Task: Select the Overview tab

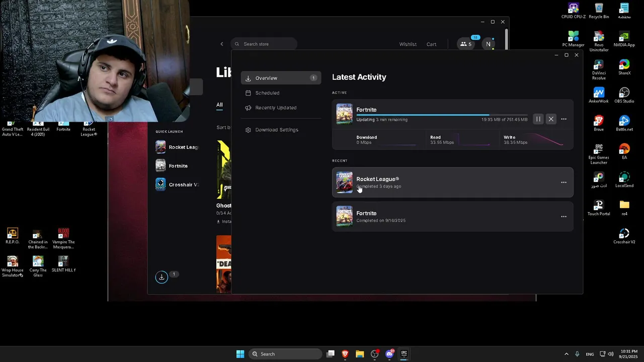Action: click(x=281, y=78)
